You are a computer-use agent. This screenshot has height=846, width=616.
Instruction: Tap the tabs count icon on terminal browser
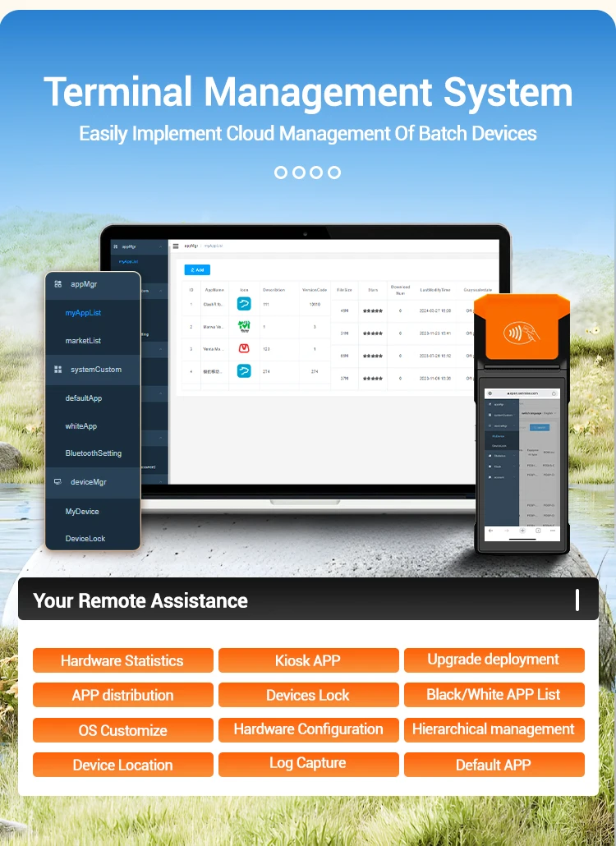(538, 531)
